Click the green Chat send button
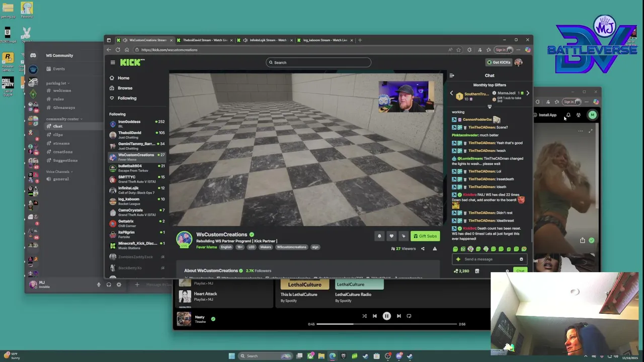Screen dimensions: 644x362 pos(520,271)
